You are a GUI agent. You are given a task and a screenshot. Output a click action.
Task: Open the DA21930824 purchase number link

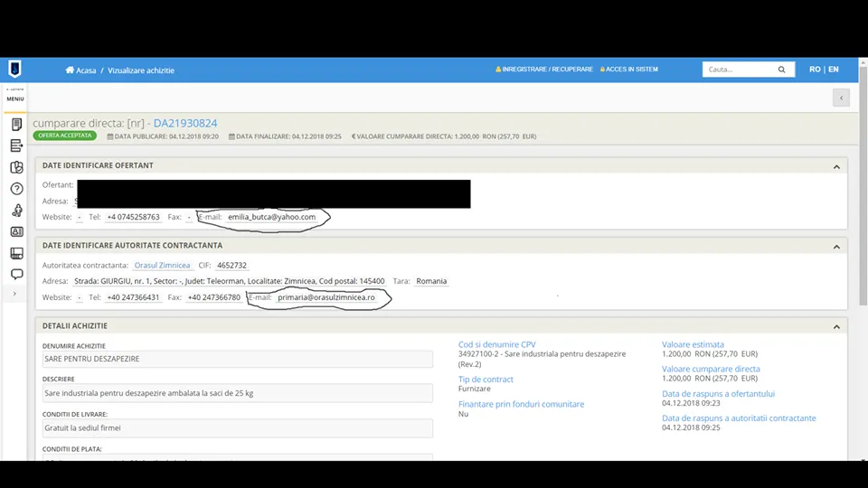185,123
